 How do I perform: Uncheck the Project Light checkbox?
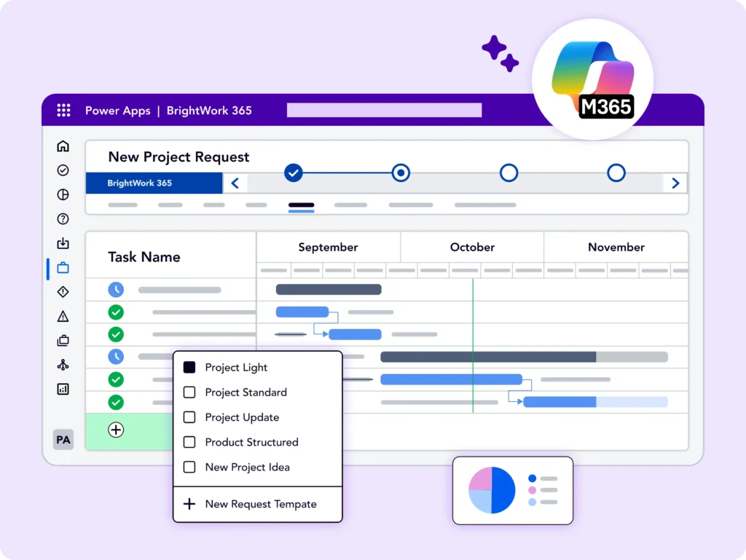pyautogui.click(x=189, y=368)
